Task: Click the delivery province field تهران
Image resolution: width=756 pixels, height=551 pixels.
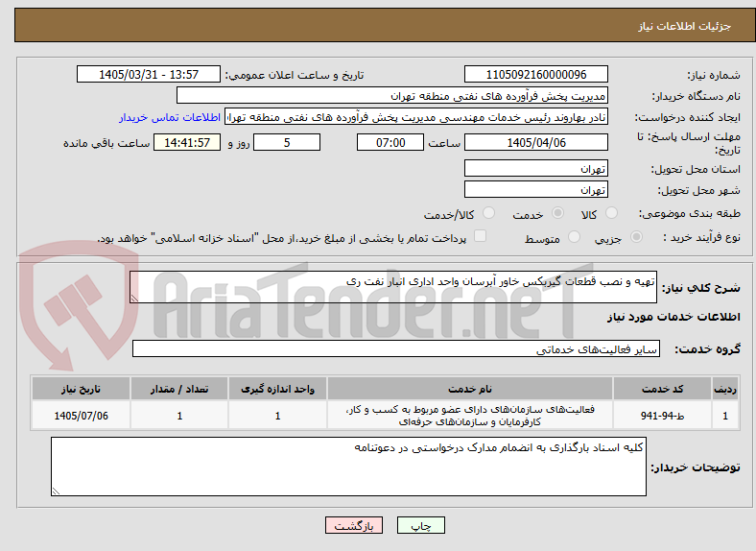Action: (x=535, y=168)
